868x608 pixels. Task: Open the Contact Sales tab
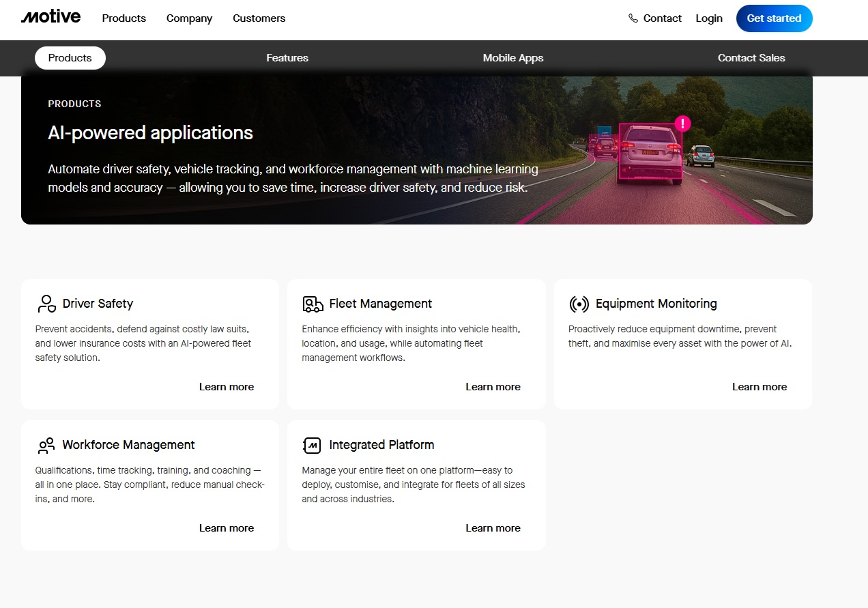(x=751, y=58)
